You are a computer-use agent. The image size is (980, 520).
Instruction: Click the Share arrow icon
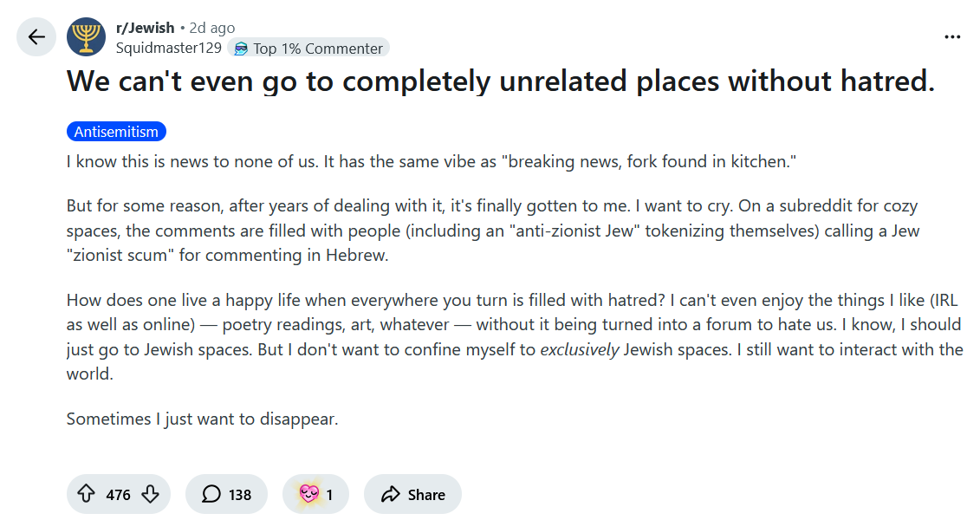click(391, 494)
